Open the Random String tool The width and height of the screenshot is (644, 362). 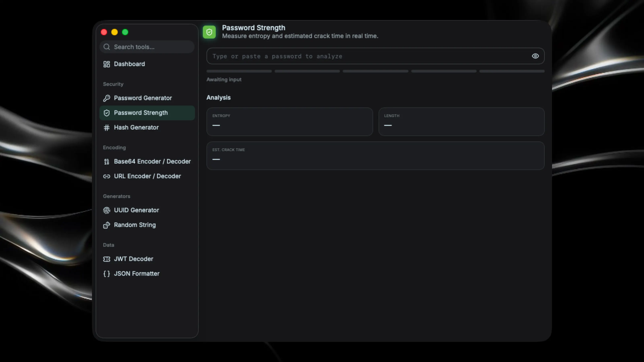tap(147, 225)
